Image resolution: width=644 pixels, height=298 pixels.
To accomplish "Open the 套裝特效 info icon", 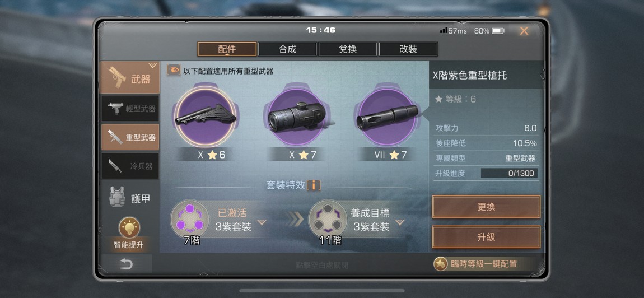I will tap(314, 185).
